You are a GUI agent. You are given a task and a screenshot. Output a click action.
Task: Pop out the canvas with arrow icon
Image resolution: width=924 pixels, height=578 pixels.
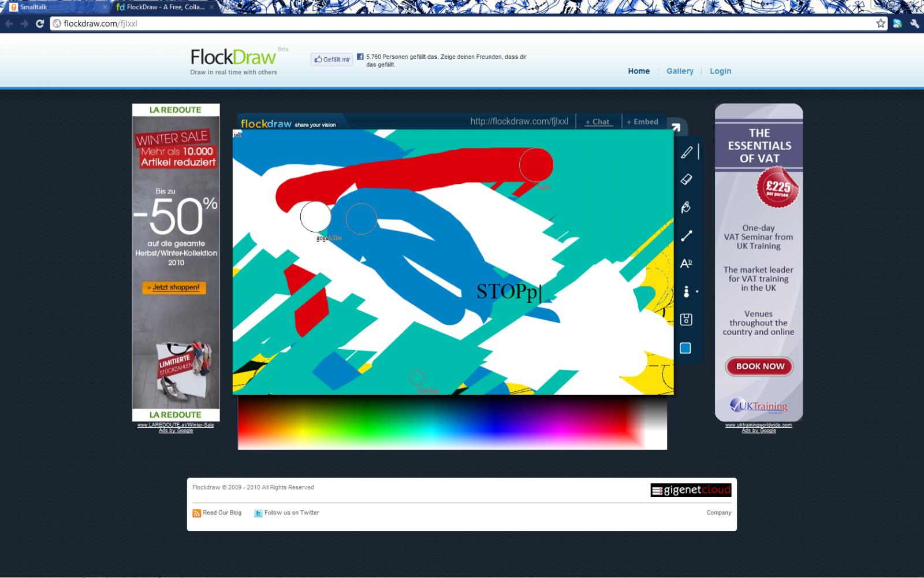click(x=676, y=127)
